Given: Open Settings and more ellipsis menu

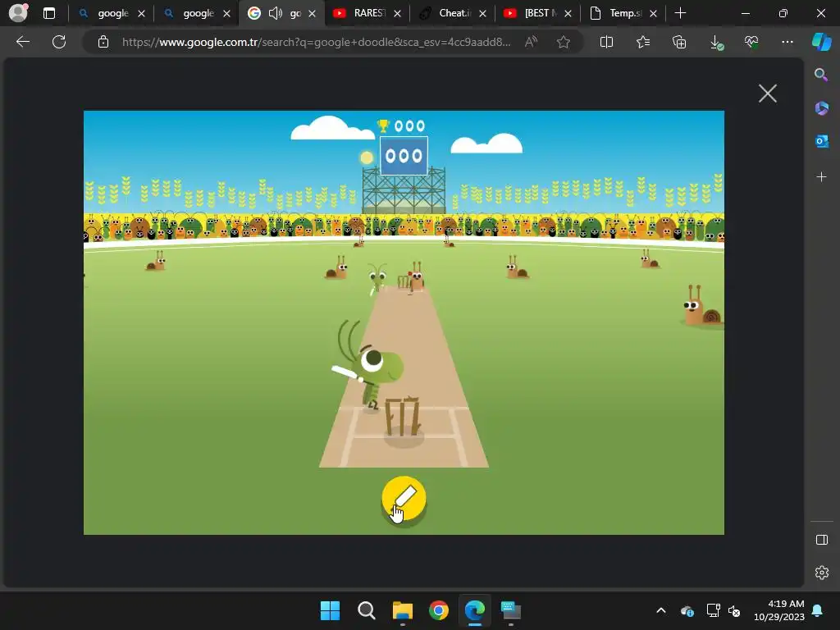Looking at the screenshot, I should (x=787, y=42).
